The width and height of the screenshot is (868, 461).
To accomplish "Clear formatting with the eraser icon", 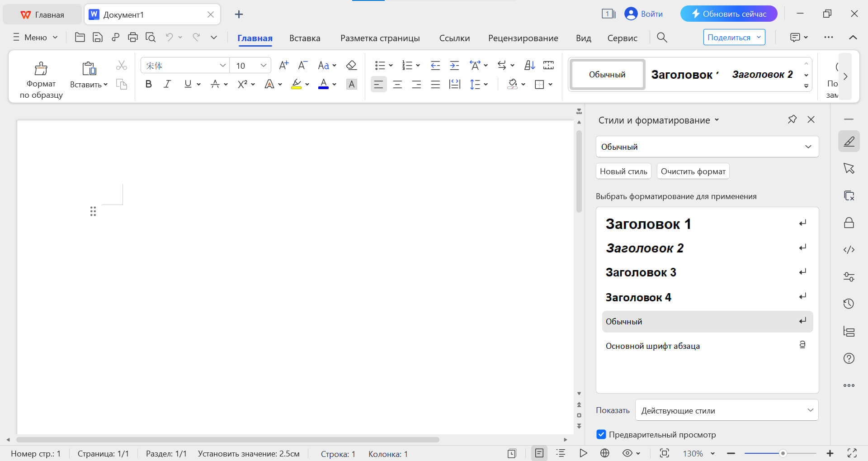I will [x=352, y=65].
